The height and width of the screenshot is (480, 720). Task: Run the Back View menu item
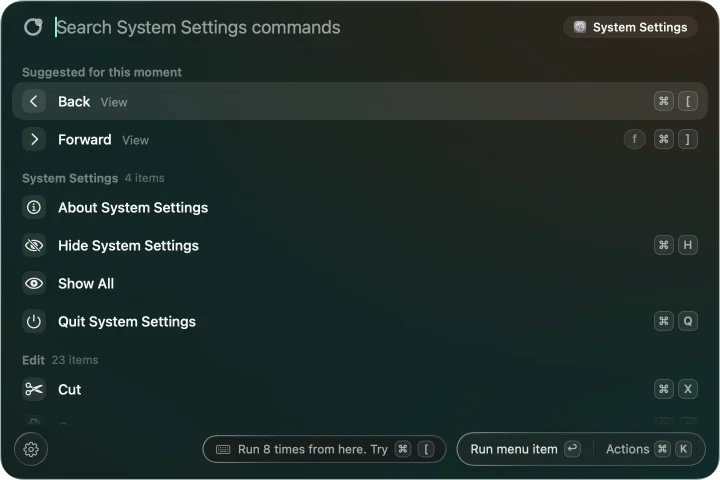(360, 101)
